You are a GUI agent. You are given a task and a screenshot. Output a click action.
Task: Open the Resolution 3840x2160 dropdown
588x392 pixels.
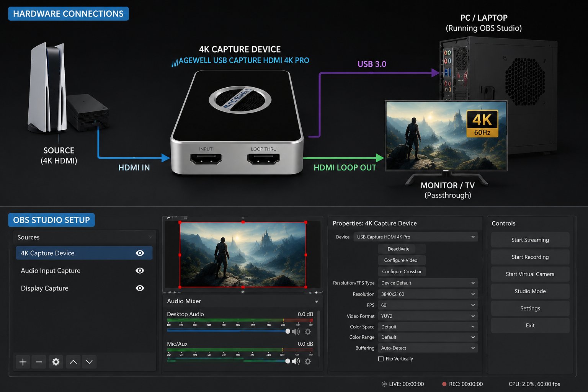point(428,294)
